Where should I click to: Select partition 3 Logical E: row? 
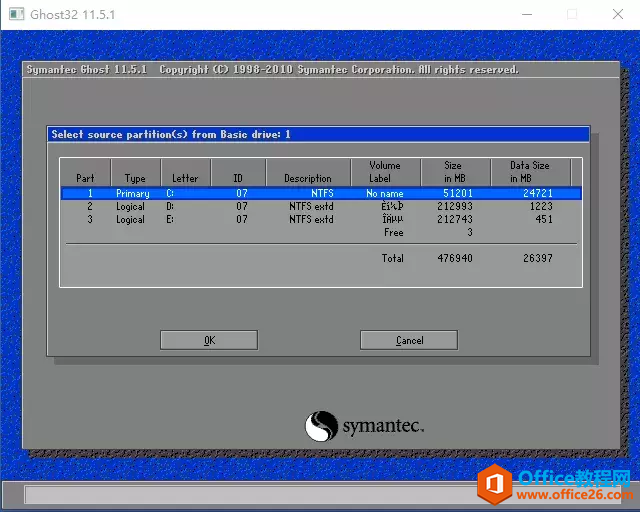click(x=321, y=219)
